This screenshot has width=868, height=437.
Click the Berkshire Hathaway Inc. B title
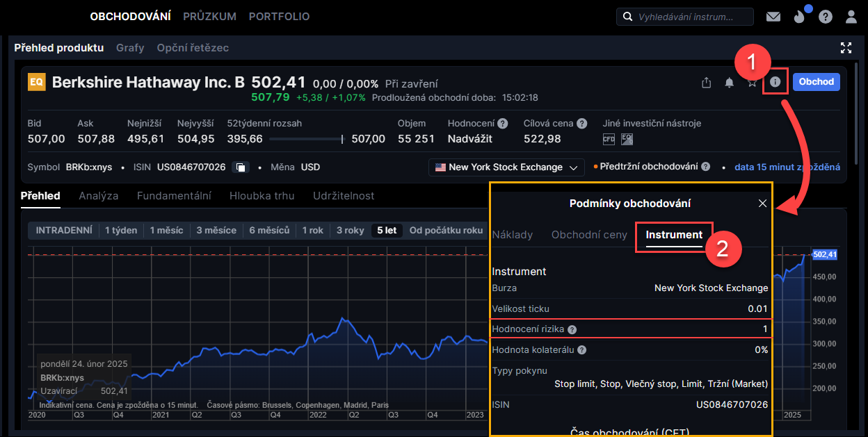tap(148, 82)
